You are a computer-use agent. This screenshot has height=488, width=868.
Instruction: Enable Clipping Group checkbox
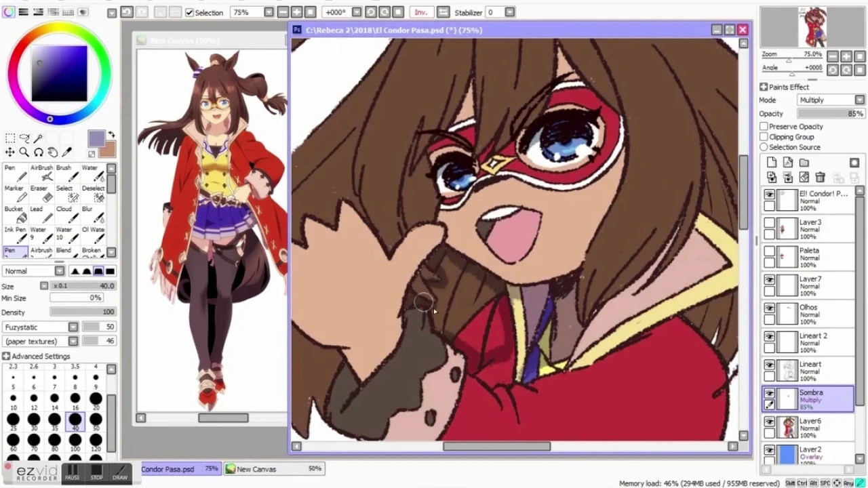(764, 137)
